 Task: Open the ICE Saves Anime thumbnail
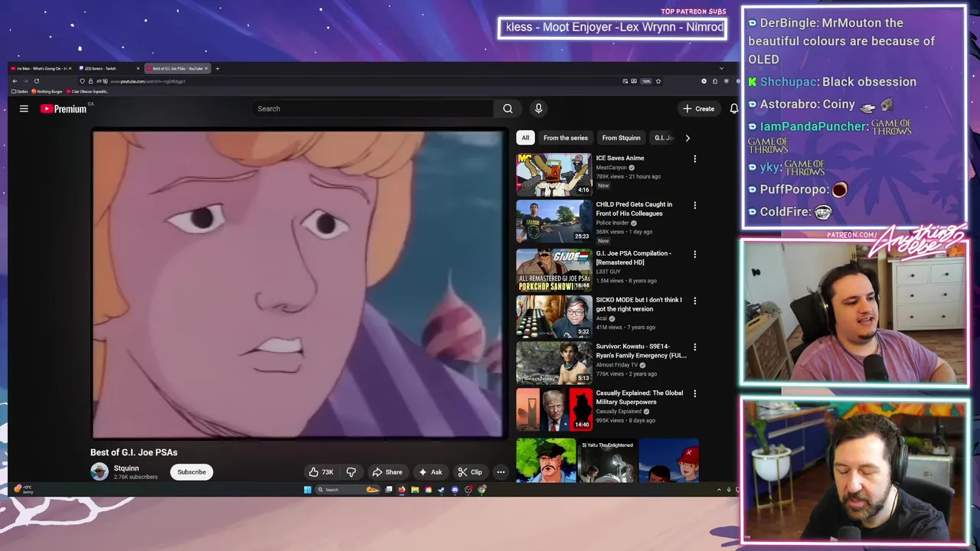pyautogui.click(x=554, y=174)
